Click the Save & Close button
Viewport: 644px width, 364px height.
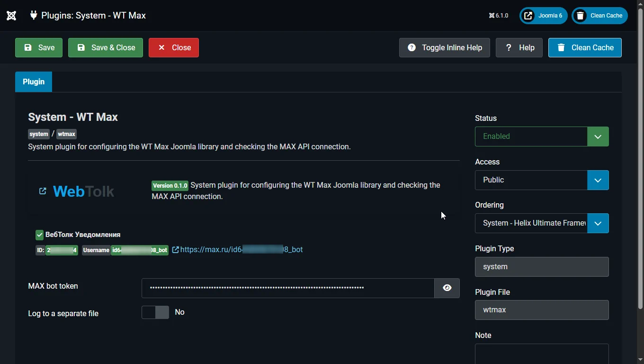[x=106, y=47]
